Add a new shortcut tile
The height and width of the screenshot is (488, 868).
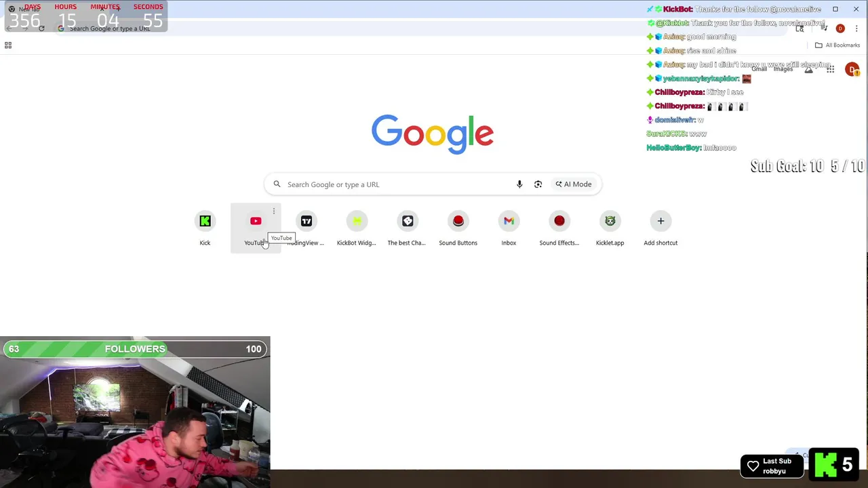pyautogui.click(x=660, y=228)
